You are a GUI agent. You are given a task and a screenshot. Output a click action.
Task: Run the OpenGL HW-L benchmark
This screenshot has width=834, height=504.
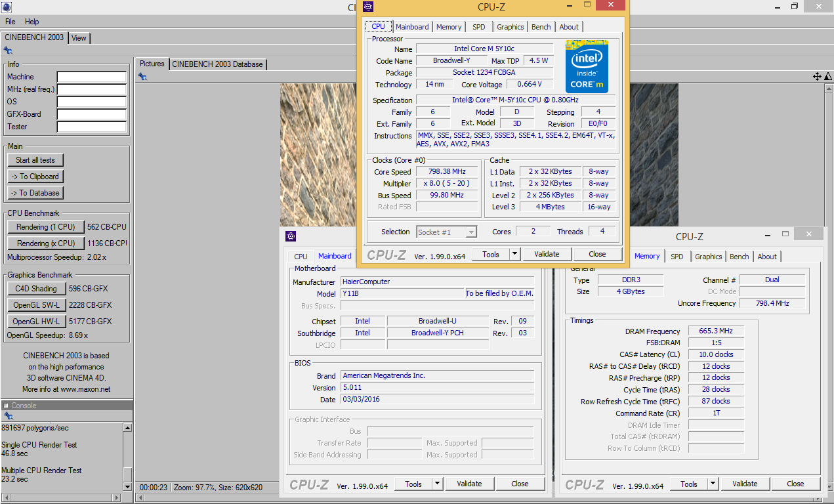[x=36, y=322]
